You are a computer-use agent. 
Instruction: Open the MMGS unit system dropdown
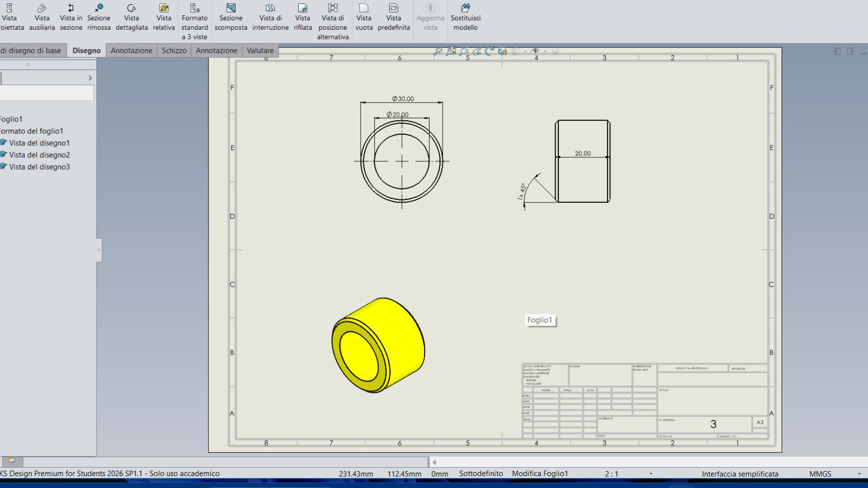tap(859, 474)
